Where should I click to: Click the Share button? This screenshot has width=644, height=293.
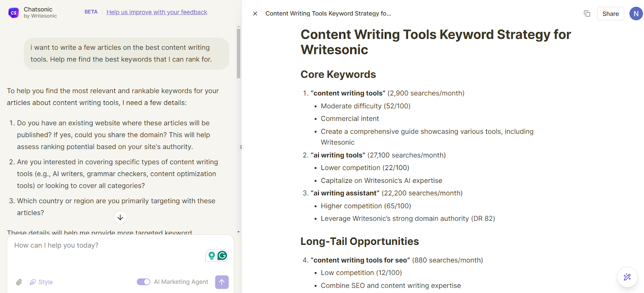(610, 14)
